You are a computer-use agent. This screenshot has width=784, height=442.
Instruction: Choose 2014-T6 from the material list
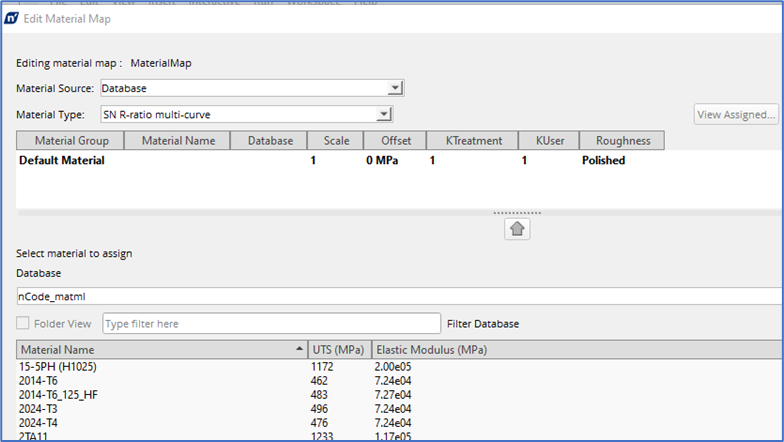click(x=40, y=381)
